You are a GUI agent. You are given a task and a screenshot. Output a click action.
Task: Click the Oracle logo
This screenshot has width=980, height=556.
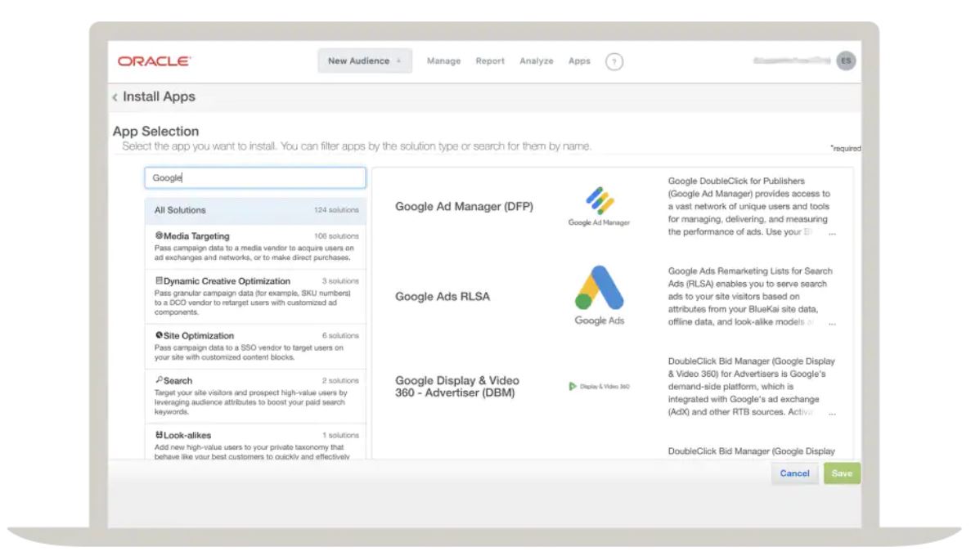[155, 61]
